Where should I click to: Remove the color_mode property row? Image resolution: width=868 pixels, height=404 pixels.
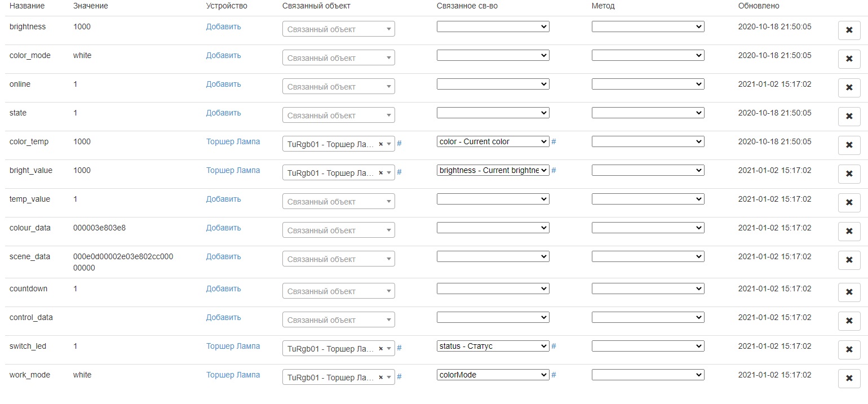coord(849,60)
